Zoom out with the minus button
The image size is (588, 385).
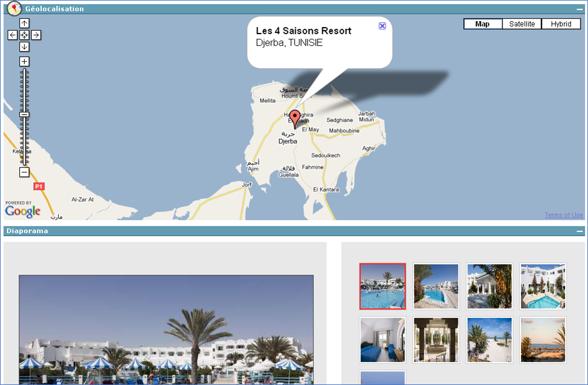(24, 172)
